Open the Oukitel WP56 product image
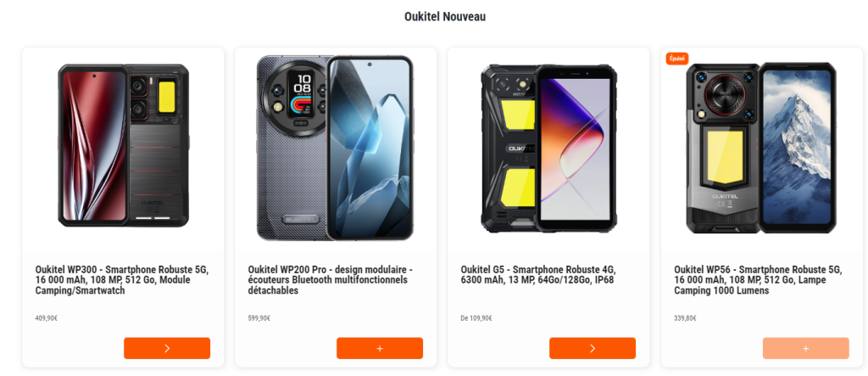 (760, 148)
